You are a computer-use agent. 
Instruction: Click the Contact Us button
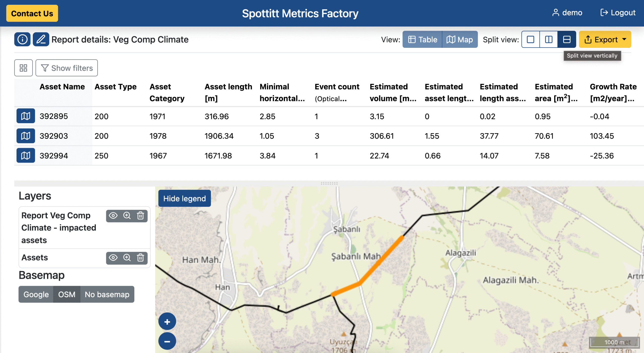pyautogui.click(x=32, y=13)
